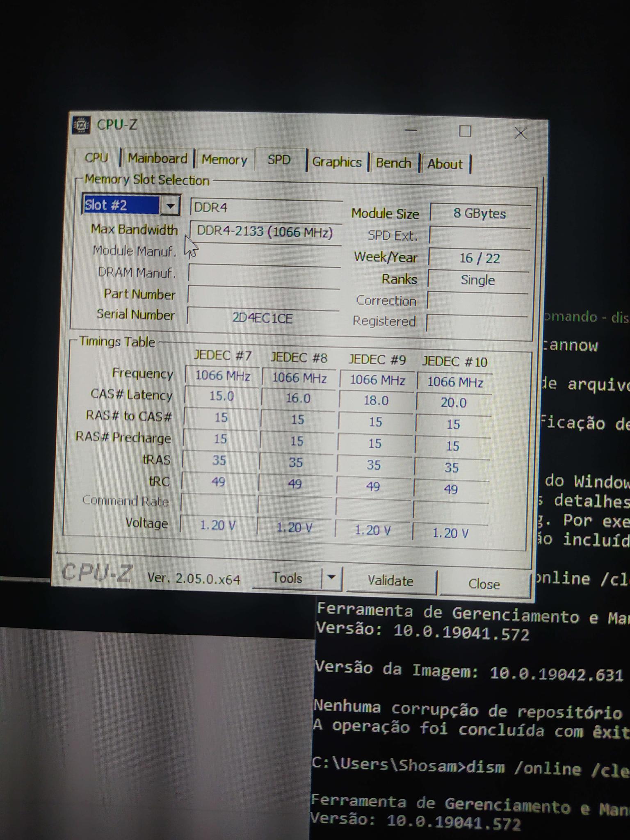Click the Close button at bottom
This screenshot has height=840, width=630.
[484, 584]
